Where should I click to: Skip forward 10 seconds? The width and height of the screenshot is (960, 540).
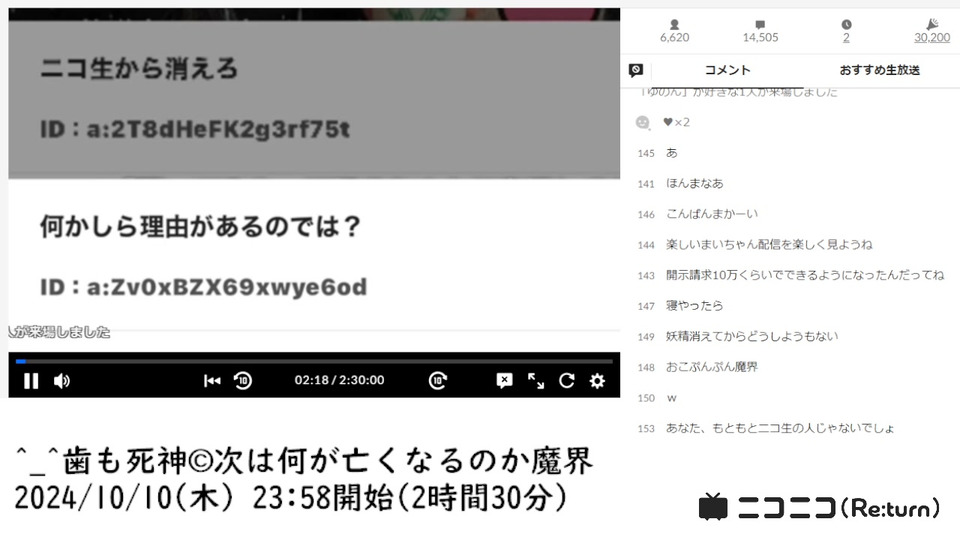click(438, 381)
